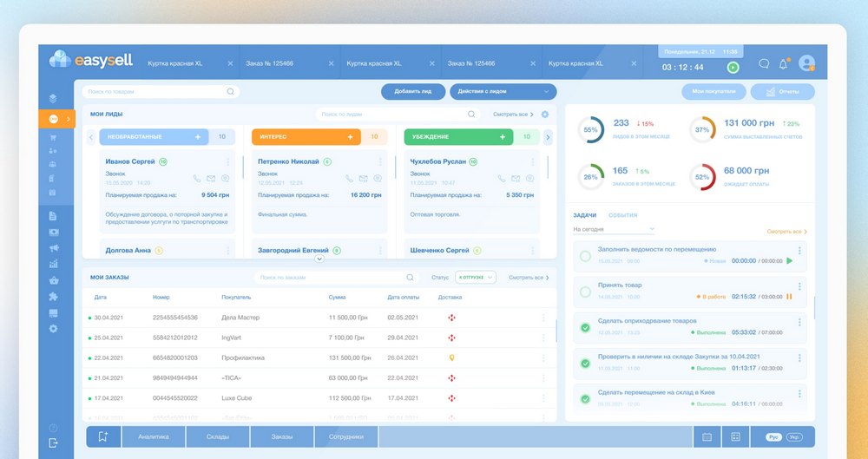Screen dimensions: 868x459
Task: Open the В отгрузке status filter dropdown
Action: click(x=476, y=278)
